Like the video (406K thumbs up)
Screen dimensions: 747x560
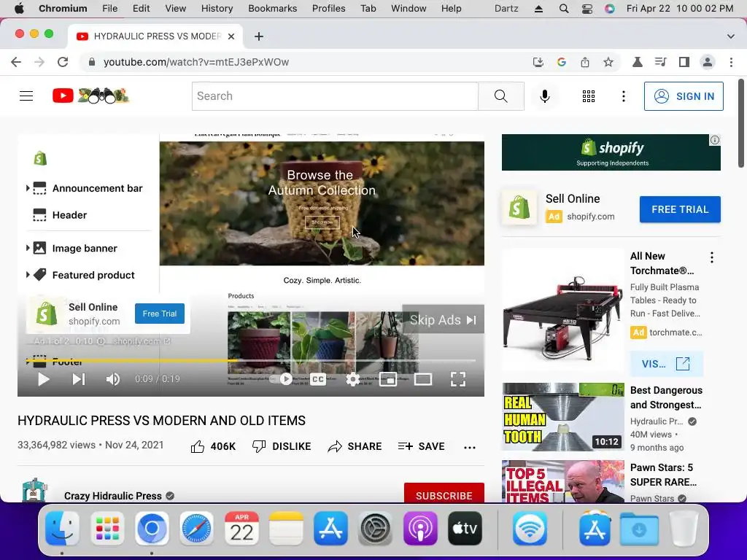click(213, 447)
